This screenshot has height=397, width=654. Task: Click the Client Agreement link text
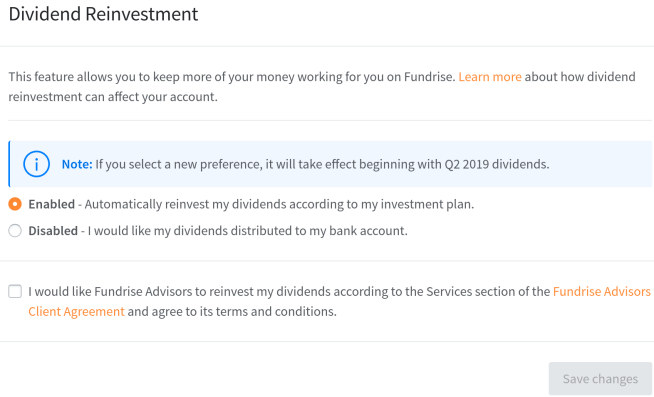(76, 312)
